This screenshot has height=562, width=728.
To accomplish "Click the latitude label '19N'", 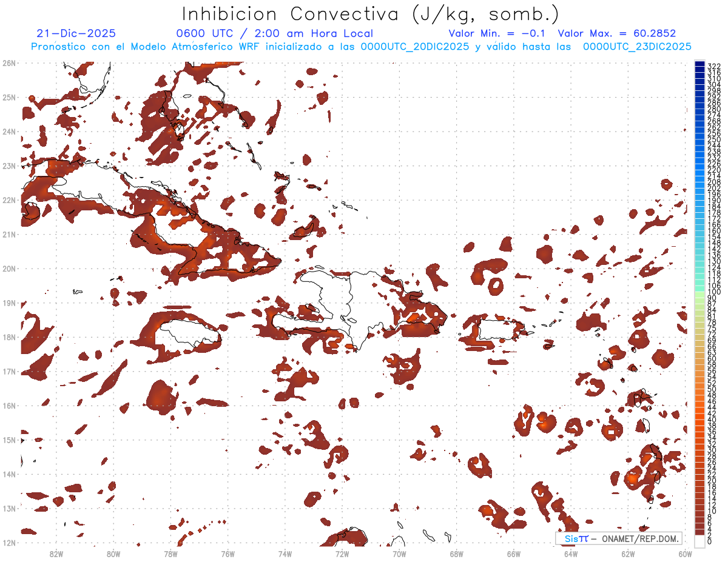I will [x=9, y=303].
